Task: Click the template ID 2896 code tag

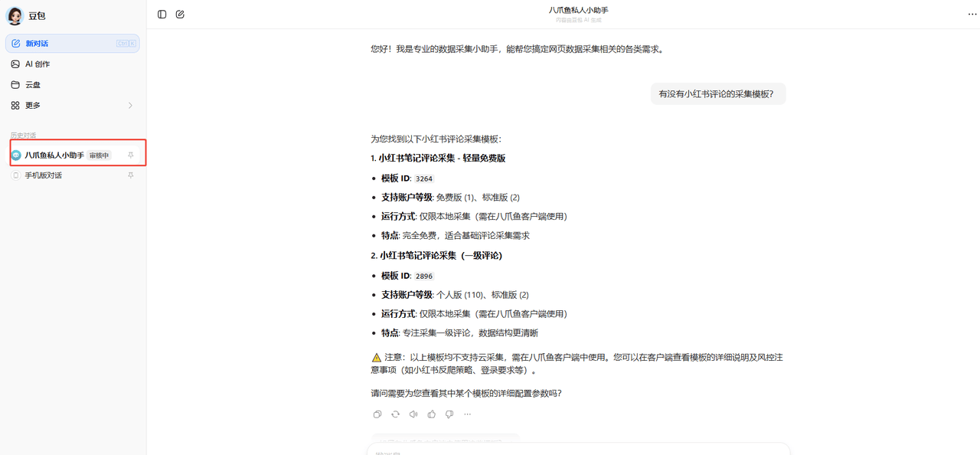Action: pos(424,276)
